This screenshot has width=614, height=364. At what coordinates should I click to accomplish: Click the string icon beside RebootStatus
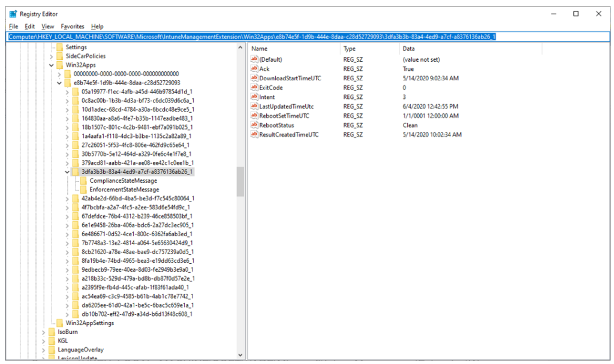coord(254,125)
